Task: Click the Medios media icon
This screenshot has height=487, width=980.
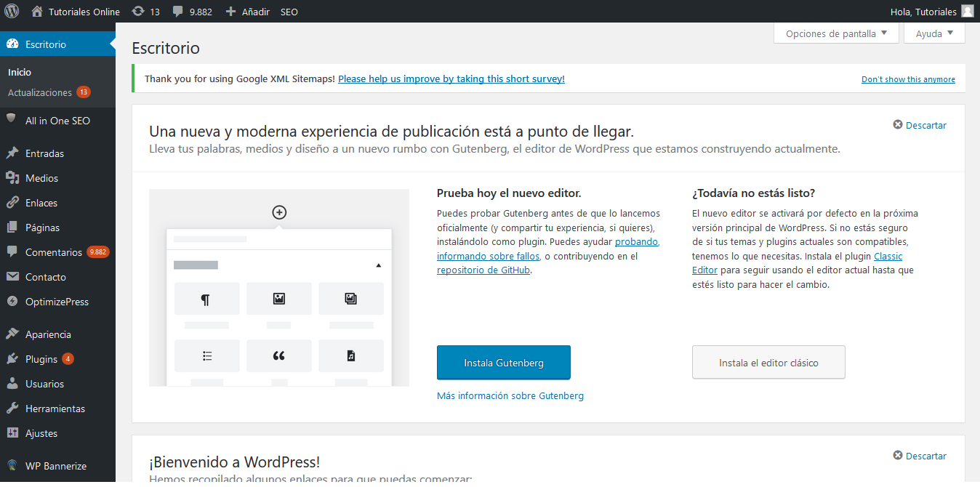Action: pyautogui.click(x=12, y=178)
